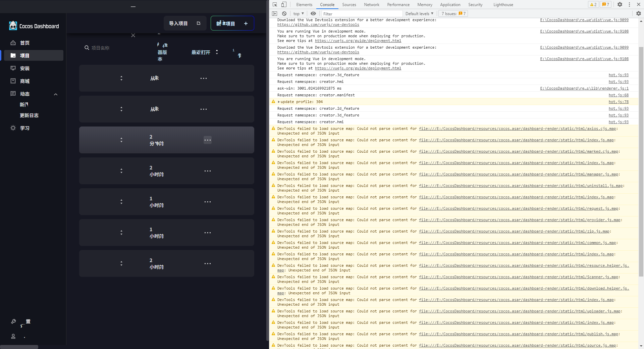
Task: Click the inspect element picker icon
Action: (275, 4)
